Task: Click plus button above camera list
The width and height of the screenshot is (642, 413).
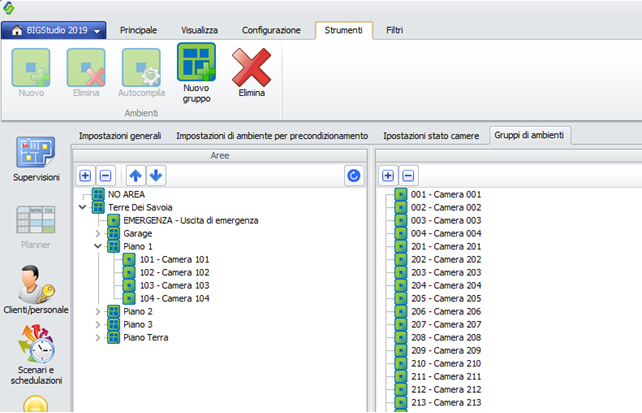Action: tap(388, 176)
